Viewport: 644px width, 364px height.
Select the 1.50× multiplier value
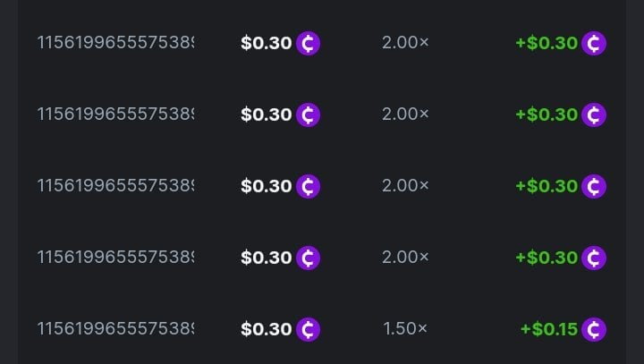click(x=405, y=329)
